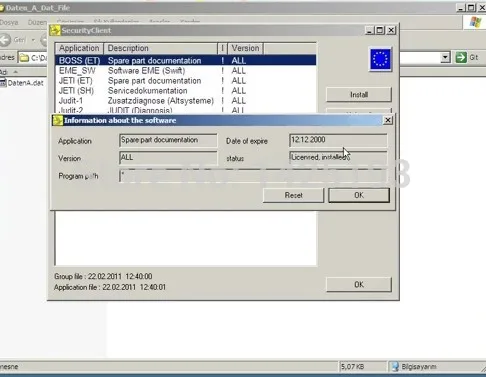The image size is (486, 377).
Task: Click the SecurityClient title bar icon
Action: point(55,30)
